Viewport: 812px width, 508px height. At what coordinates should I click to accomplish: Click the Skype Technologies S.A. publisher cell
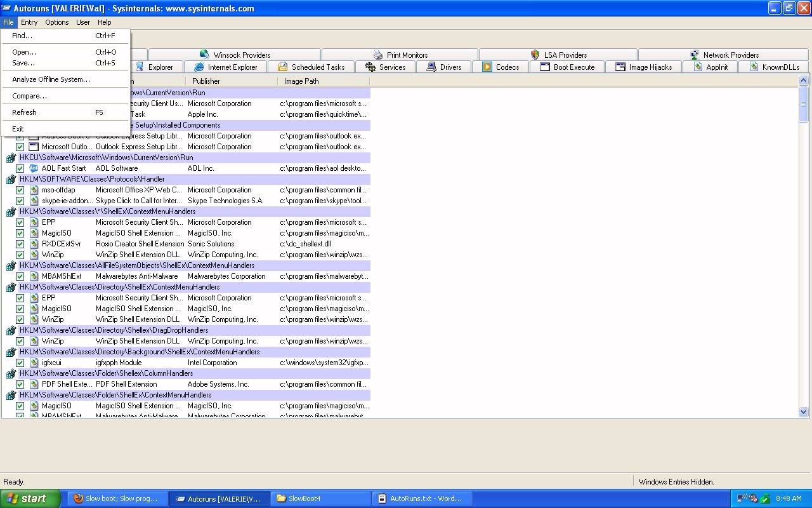[x=225, y=201]
